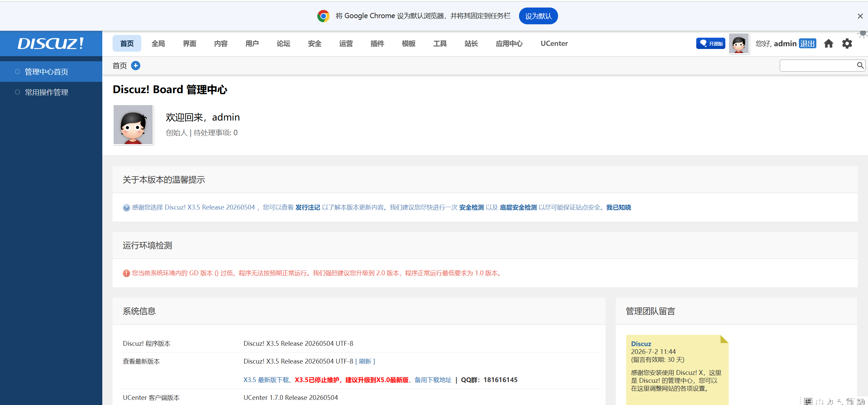Click the QQ群: 181616145 text

click(489, 380)
